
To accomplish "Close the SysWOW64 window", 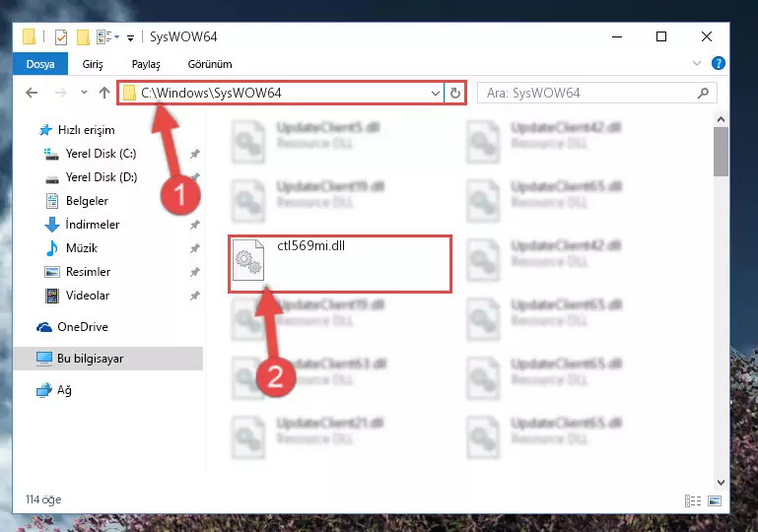I will tap(707, 36).
